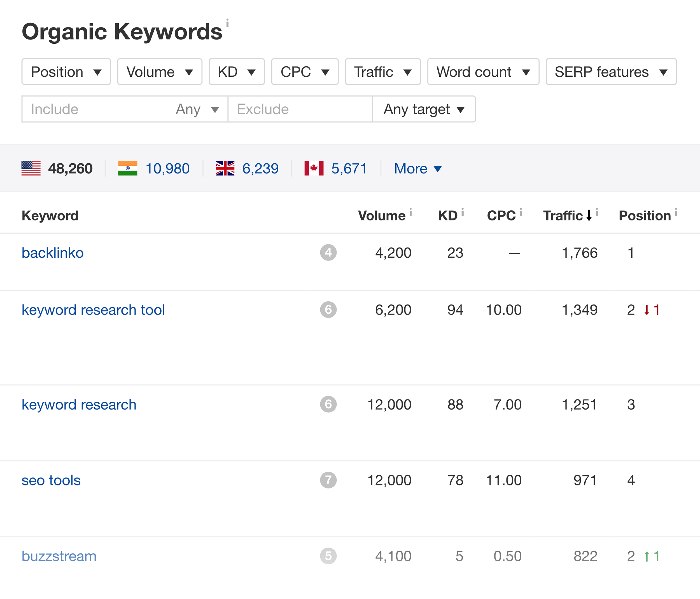Image resolution: width=700 pixels, height=599 pixels.
Task: Open the Traffic filter dropdown
Action: 383,72
